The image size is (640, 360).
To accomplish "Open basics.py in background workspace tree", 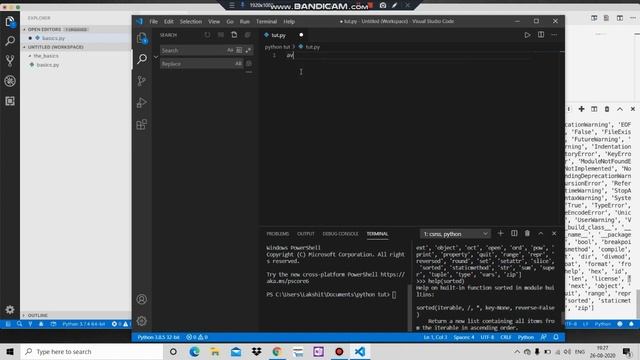I will tap(48, 65).
